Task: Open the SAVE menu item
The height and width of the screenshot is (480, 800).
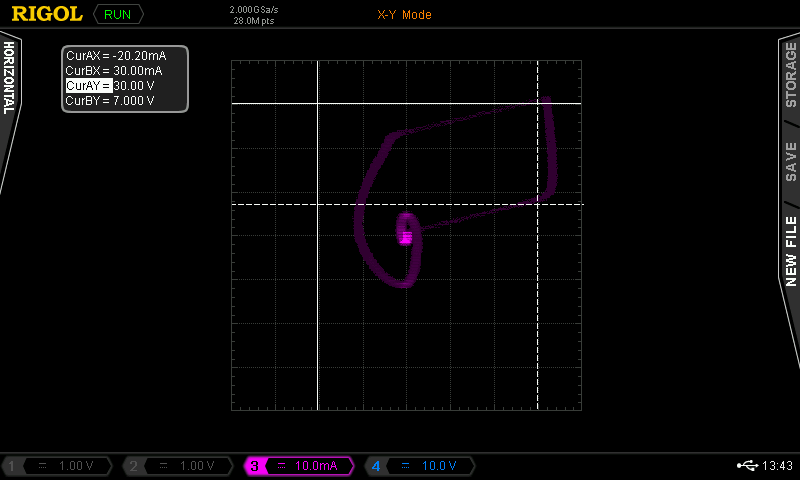Action: coord(790,160)
